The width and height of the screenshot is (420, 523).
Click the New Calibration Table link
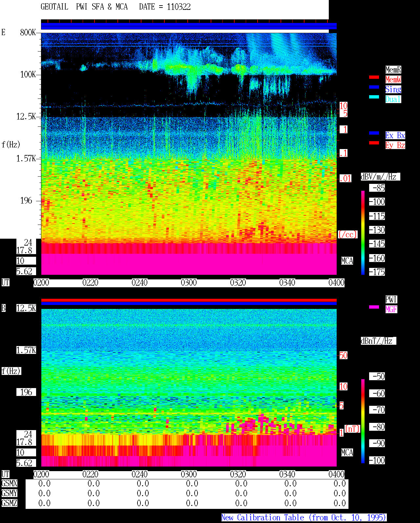click(x=304, y=517)
